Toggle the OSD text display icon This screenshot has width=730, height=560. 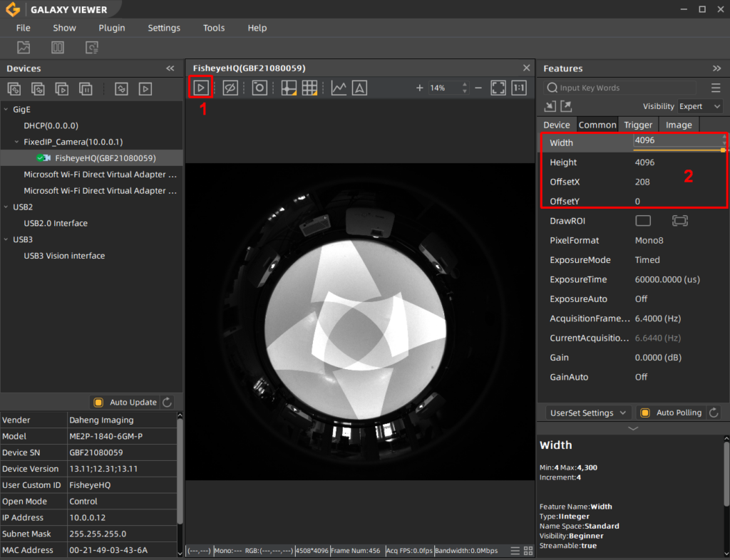pos(359,87)
